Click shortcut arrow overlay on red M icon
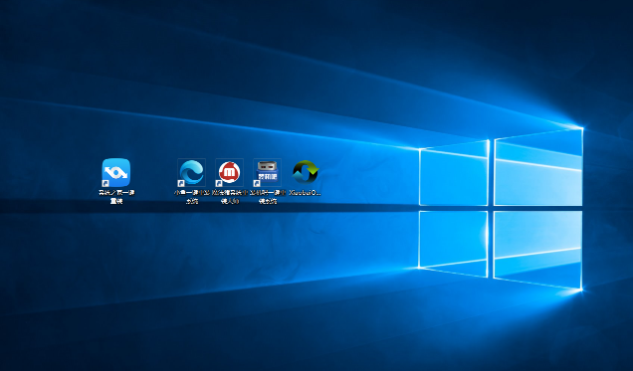This screenshot has width=633, height=371. 219,183
